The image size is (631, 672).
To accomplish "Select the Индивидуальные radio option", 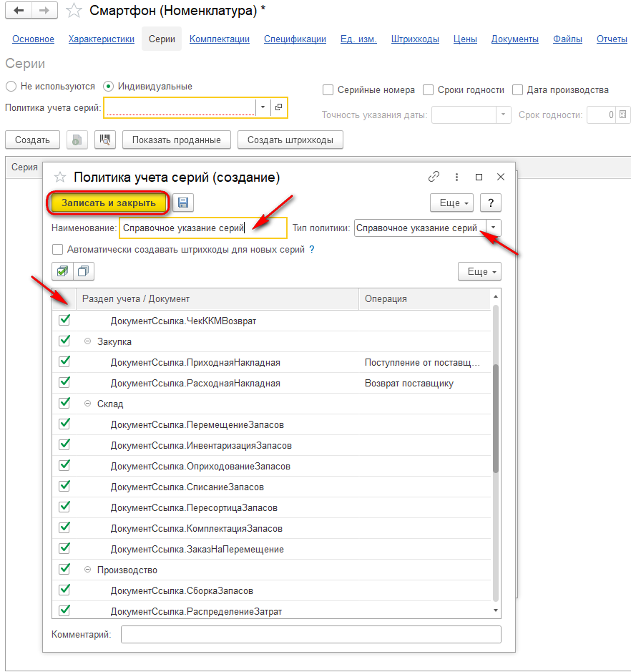I will coord(108,86).
